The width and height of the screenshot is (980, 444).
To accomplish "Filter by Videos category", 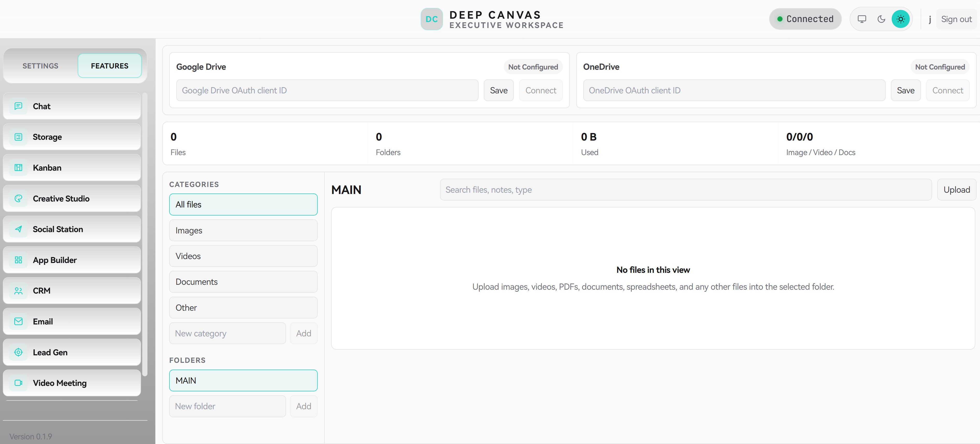I will [x=243, y=256].
